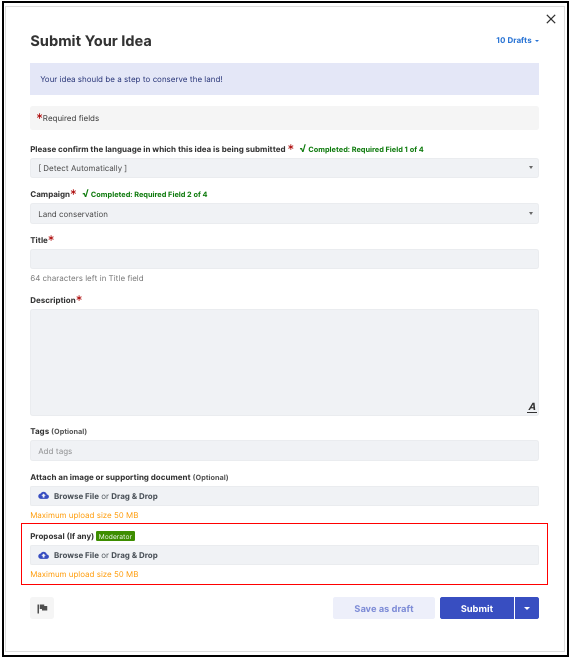
Task: Click the Proposal Drag & Drop upload area
Action: pos(284,555)
